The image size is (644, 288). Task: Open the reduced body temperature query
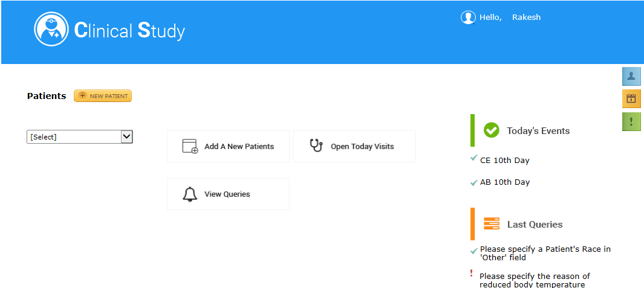click(535, 280)
